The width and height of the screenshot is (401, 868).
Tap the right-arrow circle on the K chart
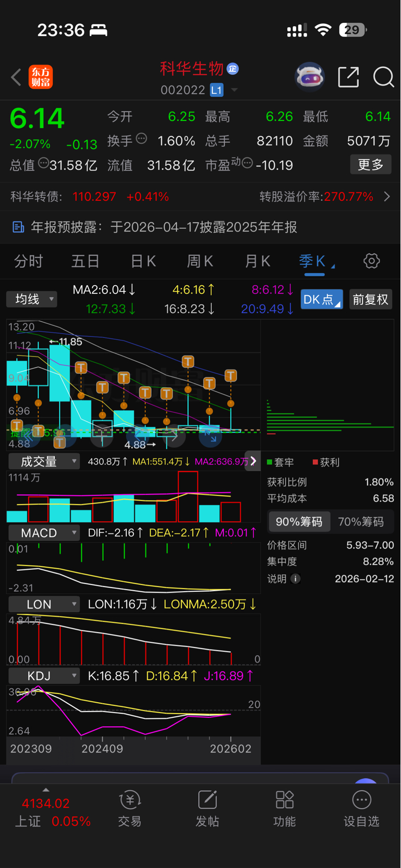174,437
